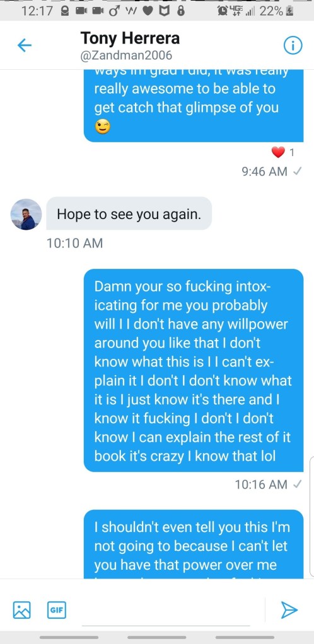Select the "Hope to see you again." message
The height and width of the screenshot is (644, 314).
pyautogui.click(x=129, y=213)
